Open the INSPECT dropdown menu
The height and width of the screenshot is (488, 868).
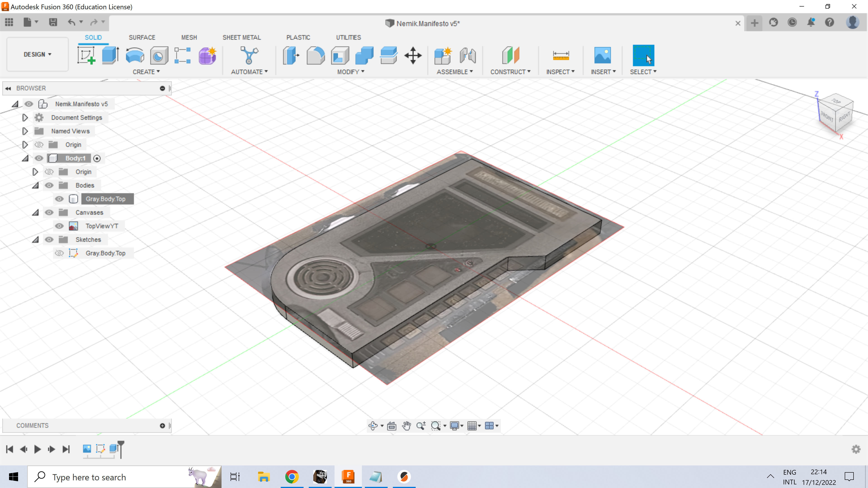(x=560, y=72)
